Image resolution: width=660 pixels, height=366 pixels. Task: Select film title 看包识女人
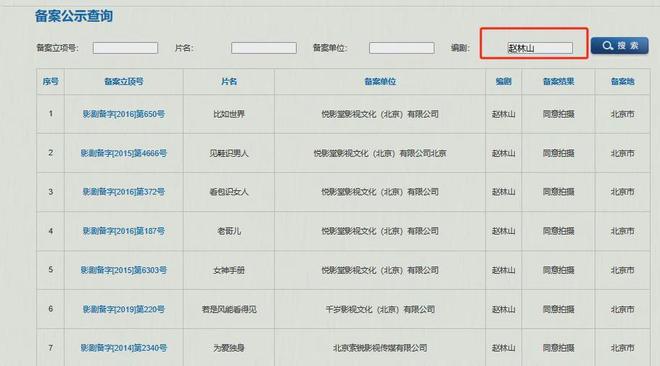[x=229, y=192]
